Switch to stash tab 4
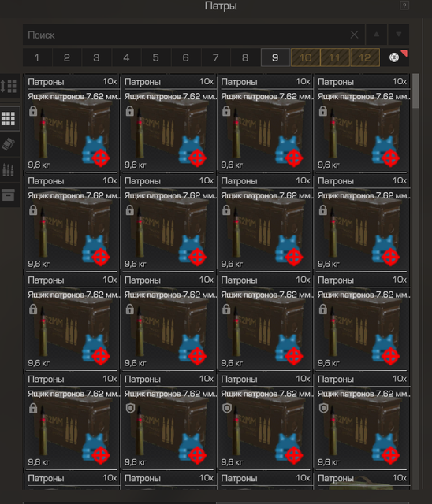This screenshot has height=504, width=432. click(x=126, y=57)
